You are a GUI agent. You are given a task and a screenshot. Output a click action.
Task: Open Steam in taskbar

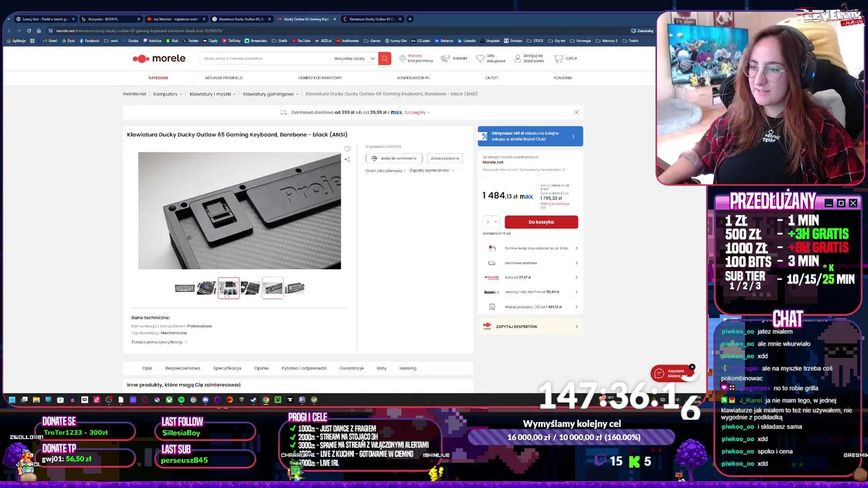point(253,400)
